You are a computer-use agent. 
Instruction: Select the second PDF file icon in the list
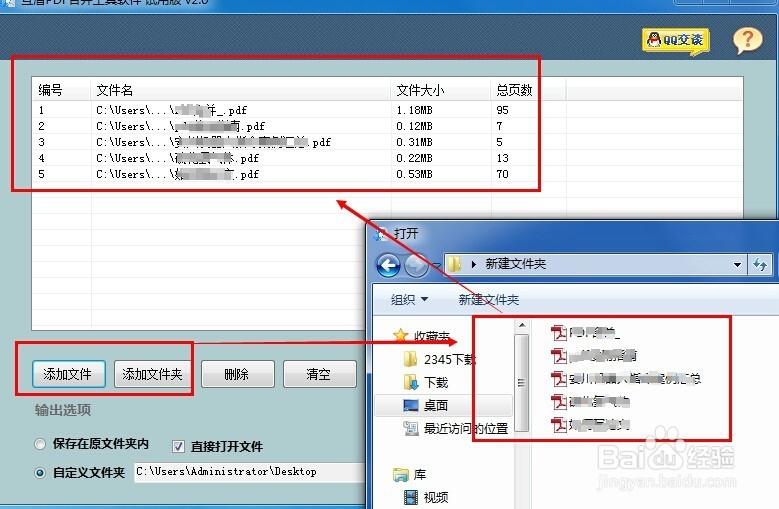coord(559,356)
